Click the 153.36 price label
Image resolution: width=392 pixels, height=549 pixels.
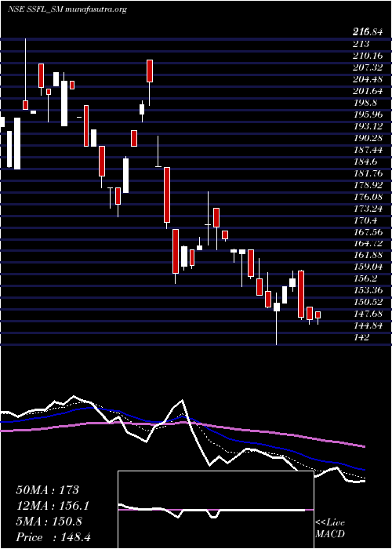coord(368,290)
